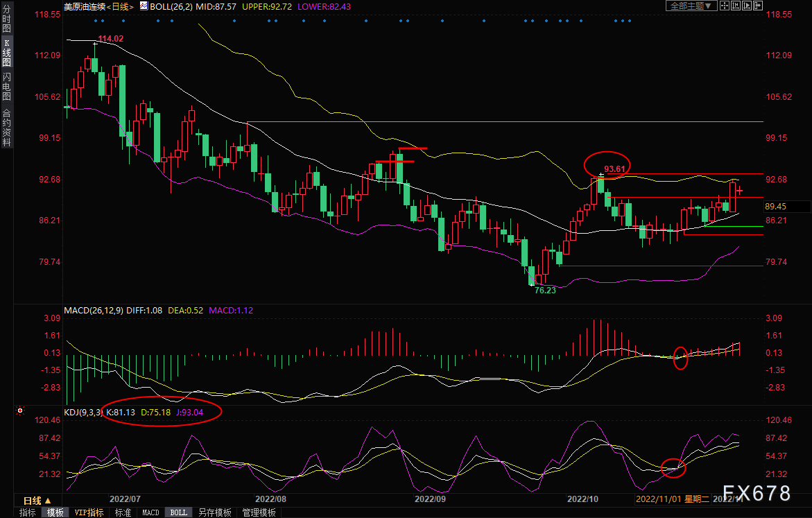Click the K:81.13 KDJ value
Viewport: 812px width, 518px height.
pos(121,413)
